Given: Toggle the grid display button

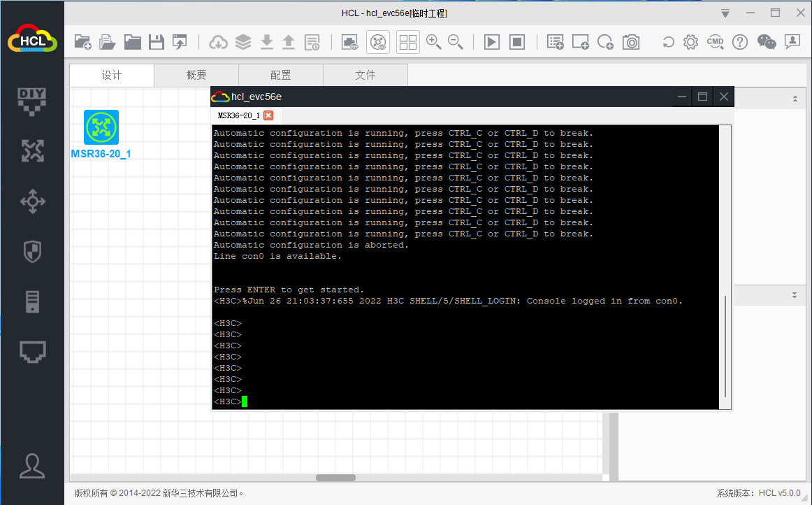Looking at the screenshot, I should [x=408, y=42].
